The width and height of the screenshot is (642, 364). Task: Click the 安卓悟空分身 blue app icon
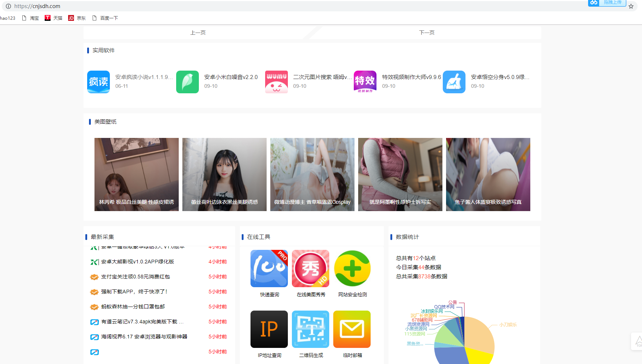[454, 82]
